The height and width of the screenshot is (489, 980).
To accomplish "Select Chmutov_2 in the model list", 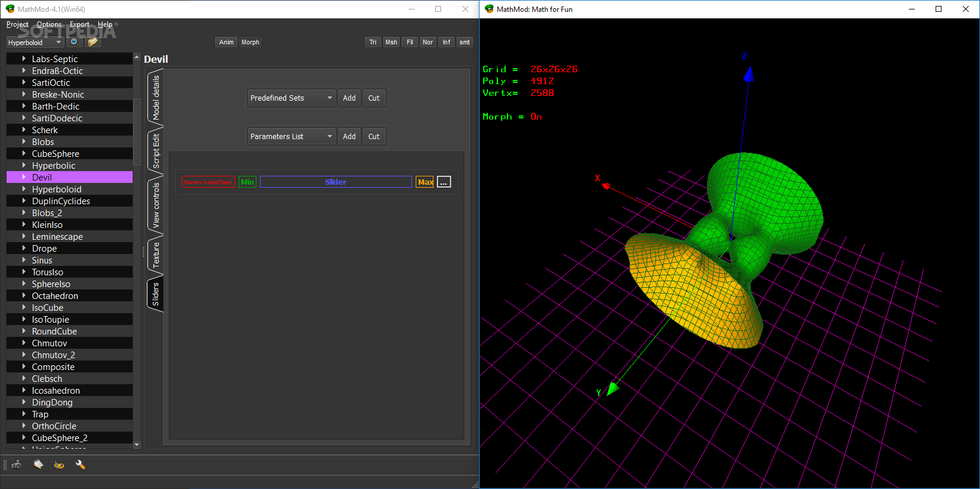I will [x=53, y=355].
